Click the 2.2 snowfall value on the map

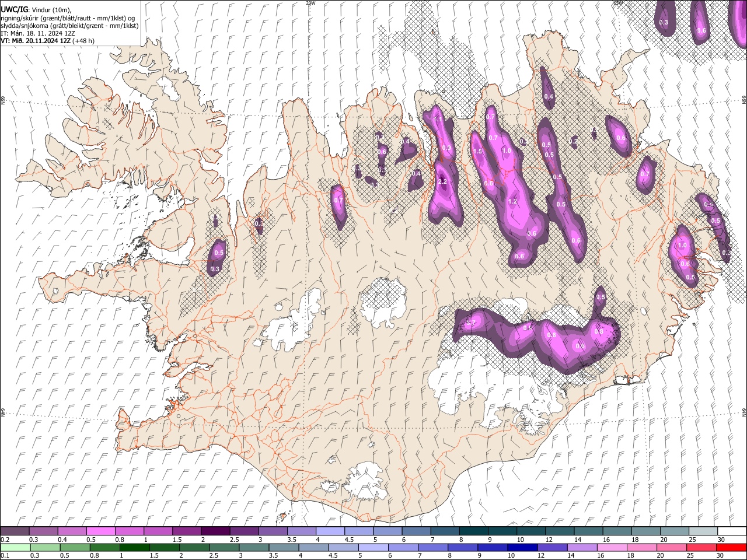click(x=442, y=182)
